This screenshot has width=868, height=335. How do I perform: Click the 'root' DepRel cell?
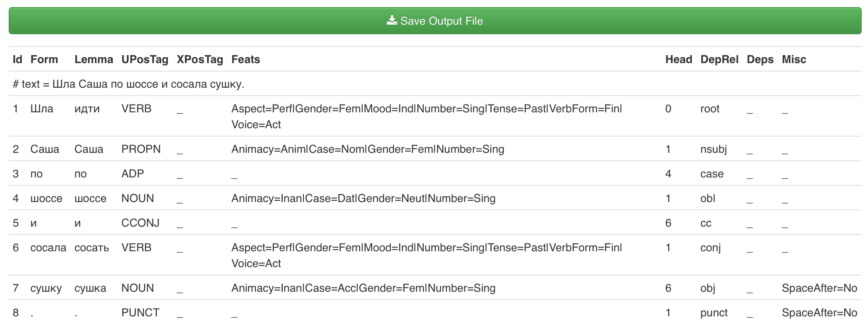click(710, 109)
